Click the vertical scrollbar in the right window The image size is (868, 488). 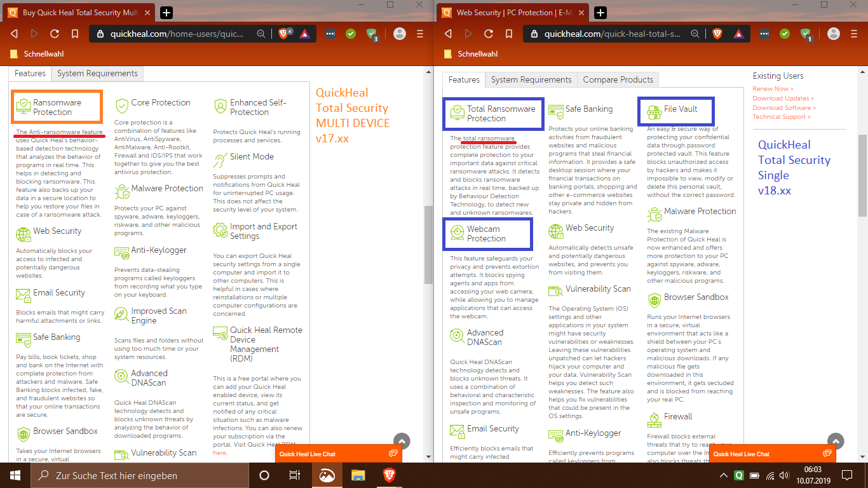pos(862,175)
